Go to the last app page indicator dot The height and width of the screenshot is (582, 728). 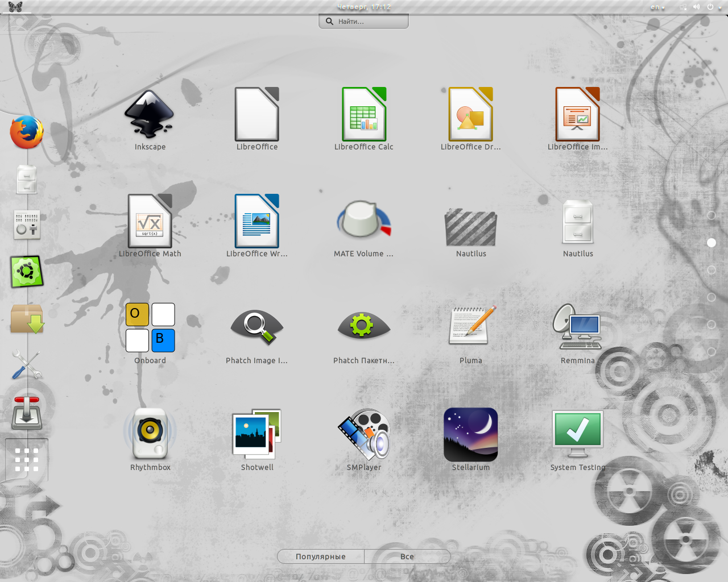(711, 352)
